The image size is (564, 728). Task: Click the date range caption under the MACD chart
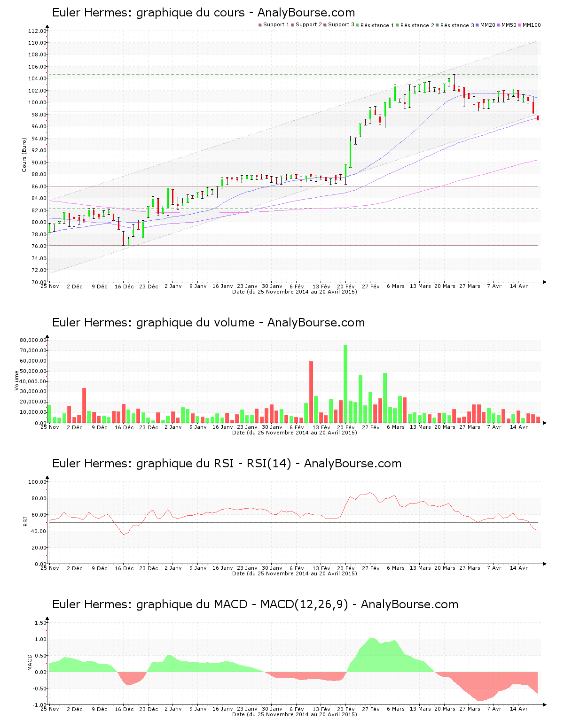[295, 714]
